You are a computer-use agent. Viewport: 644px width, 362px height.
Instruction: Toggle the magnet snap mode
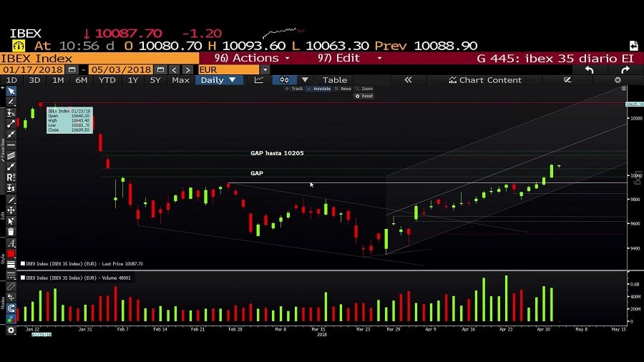click(11, 308)
